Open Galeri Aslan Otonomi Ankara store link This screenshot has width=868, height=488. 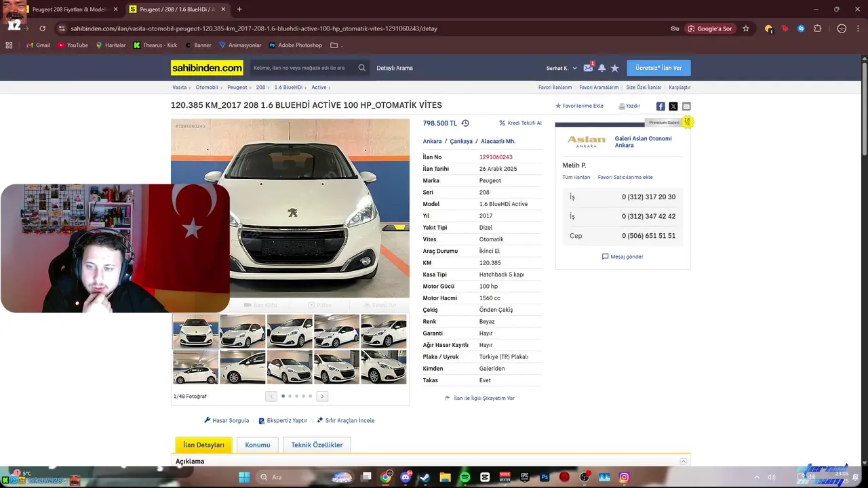(643, 142)
